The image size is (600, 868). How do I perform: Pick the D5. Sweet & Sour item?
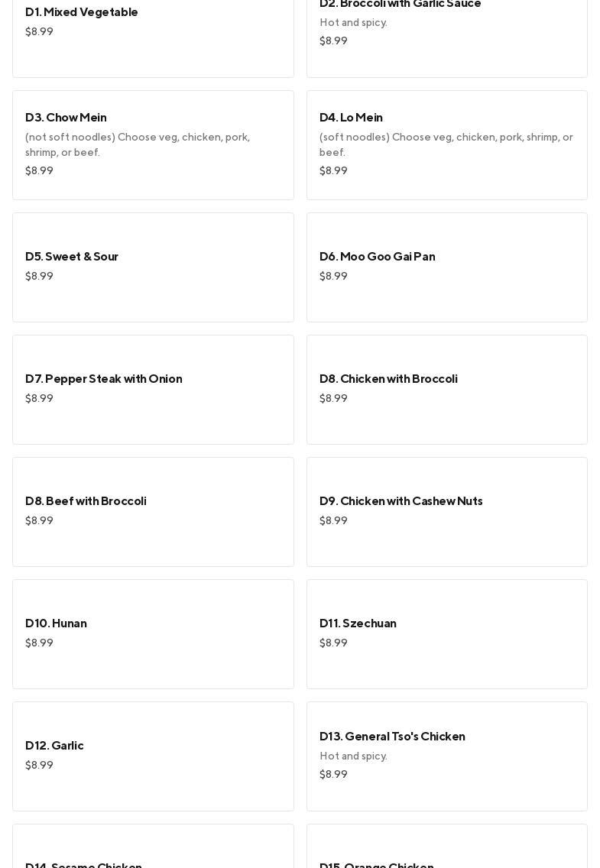153,267
